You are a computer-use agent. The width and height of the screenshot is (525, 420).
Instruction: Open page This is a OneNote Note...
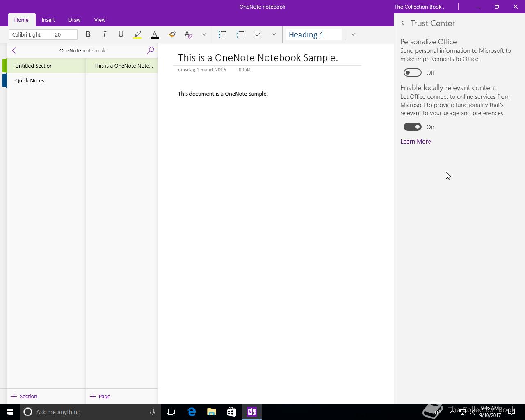coord(122,66)
